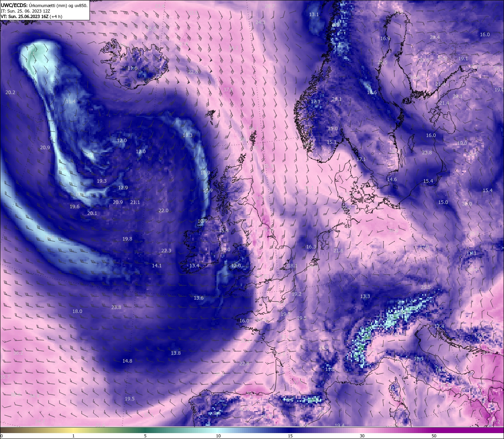Viewport: 504px width, 439px height.
Task: Click the colour scale tick labelled 50
Action: point(434,436)
